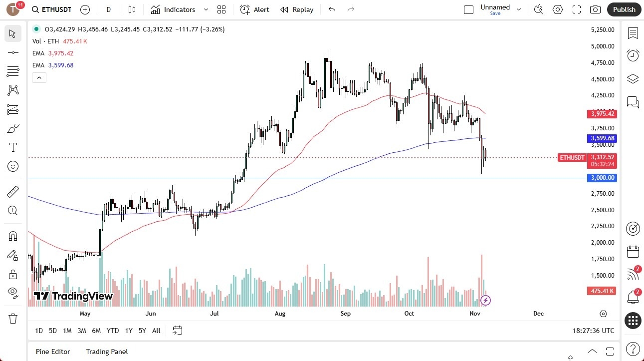This screenshot has width=644, height=361.
Task: Click the Publish button
Action: point(624,9)
